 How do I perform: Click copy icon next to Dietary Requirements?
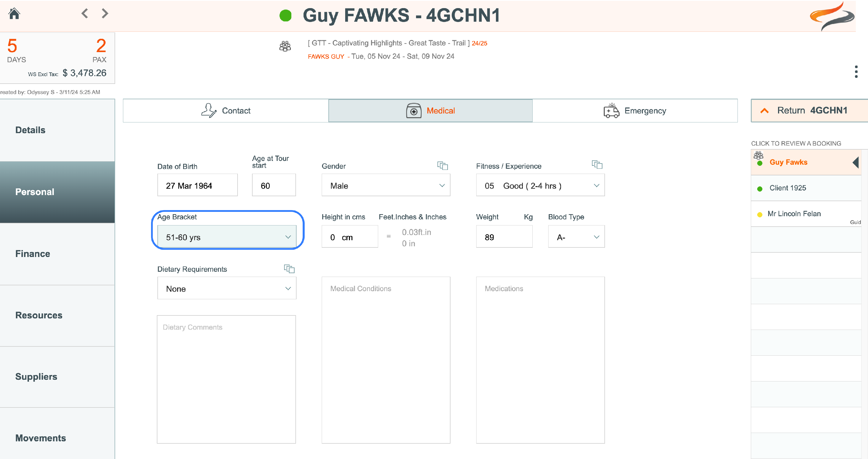click(x=289, y=269)
